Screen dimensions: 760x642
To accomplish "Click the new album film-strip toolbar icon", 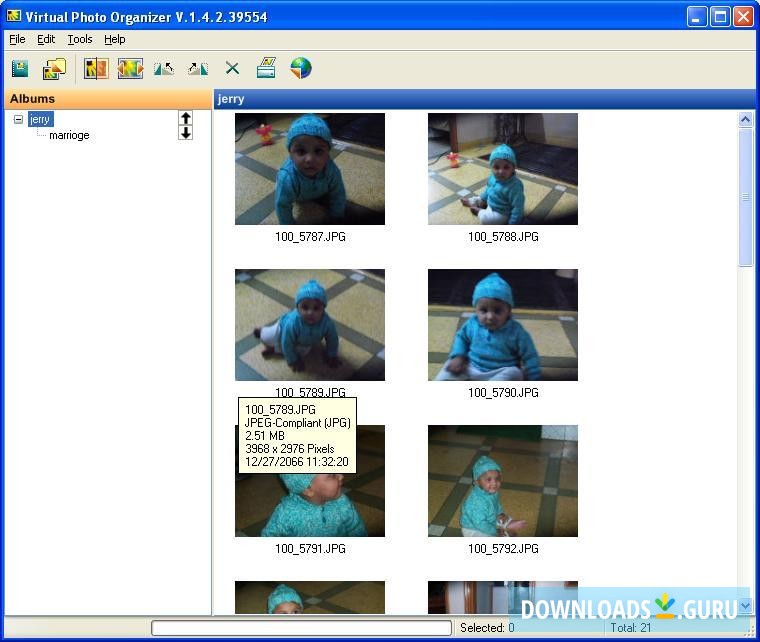I will pyautogui.click(x=20, y=69).
